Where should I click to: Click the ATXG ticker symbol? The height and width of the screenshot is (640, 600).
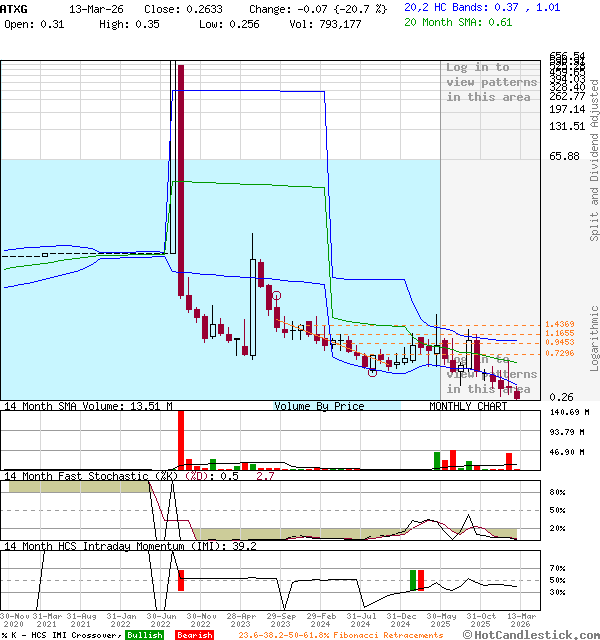[x=15, y=7]
